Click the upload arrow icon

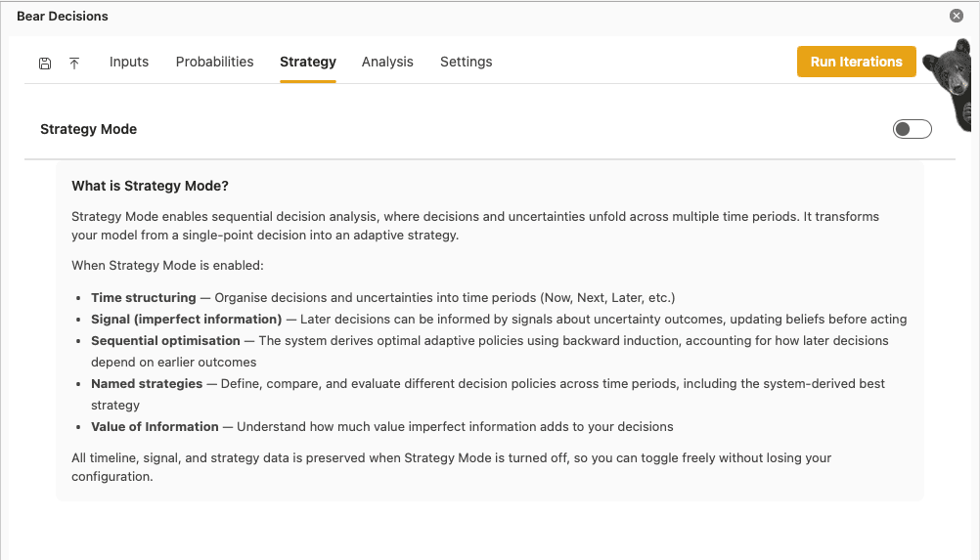tap(74, 64)
